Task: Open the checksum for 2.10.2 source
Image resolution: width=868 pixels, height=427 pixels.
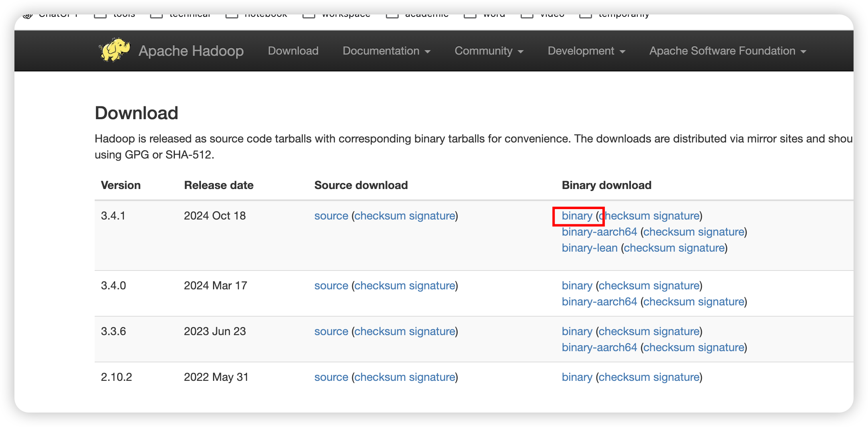Action: (380, 377)
